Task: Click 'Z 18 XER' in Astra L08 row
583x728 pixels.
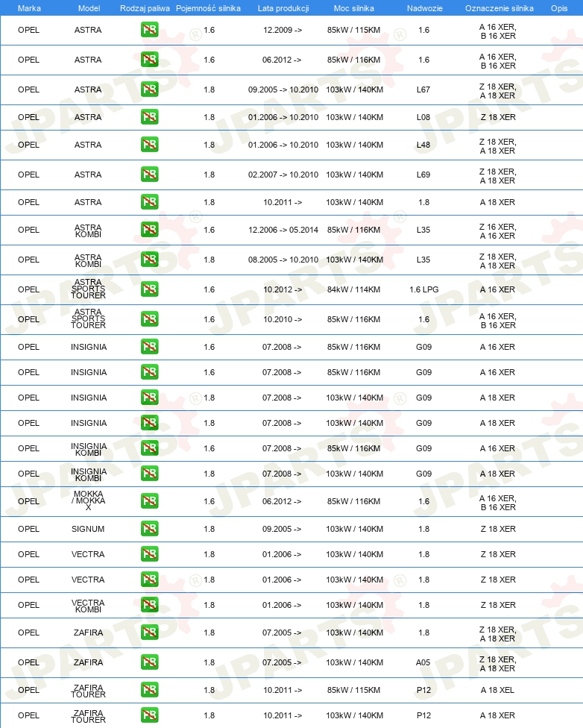Action: (498, 117)
